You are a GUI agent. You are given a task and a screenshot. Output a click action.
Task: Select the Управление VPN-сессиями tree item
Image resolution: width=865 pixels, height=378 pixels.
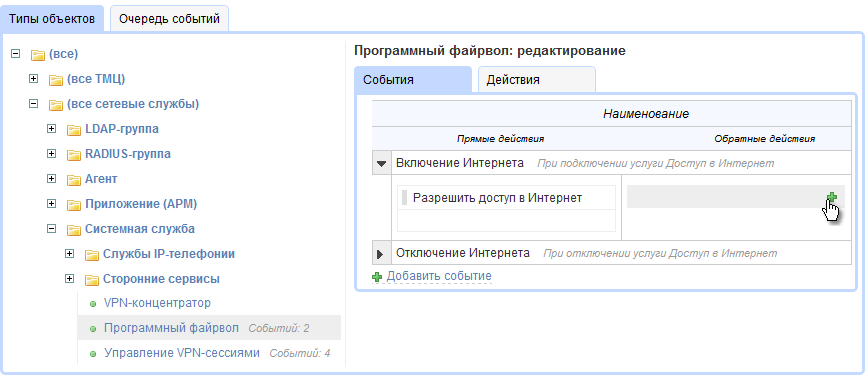[182, 353]
